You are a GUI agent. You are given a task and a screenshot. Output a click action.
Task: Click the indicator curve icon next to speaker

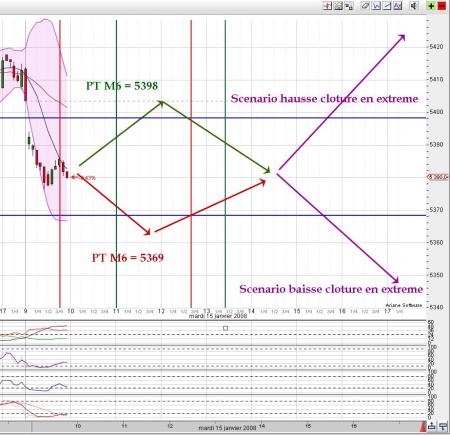pos(398,6)
